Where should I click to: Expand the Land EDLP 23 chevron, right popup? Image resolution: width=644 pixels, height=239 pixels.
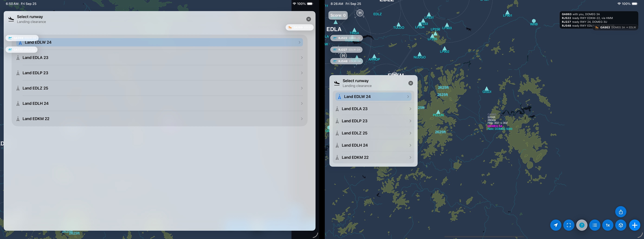point(410,121)
